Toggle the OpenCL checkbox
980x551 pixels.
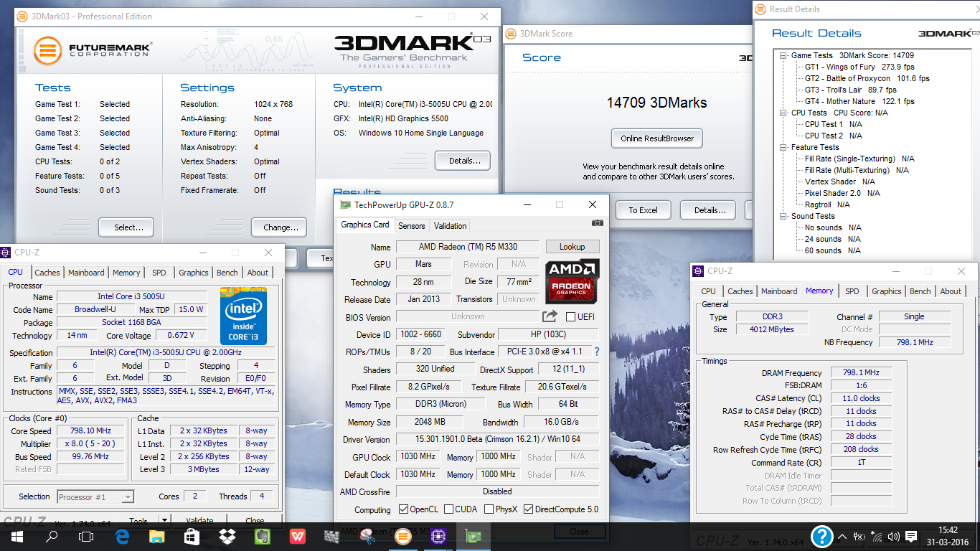[x=404, y=509]
